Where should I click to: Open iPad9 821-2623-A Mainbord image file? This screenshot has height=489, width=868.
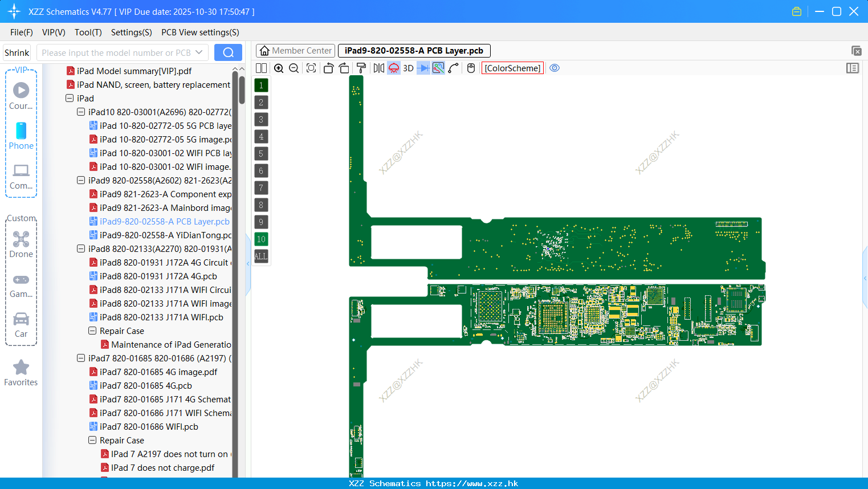pos(161,207)
